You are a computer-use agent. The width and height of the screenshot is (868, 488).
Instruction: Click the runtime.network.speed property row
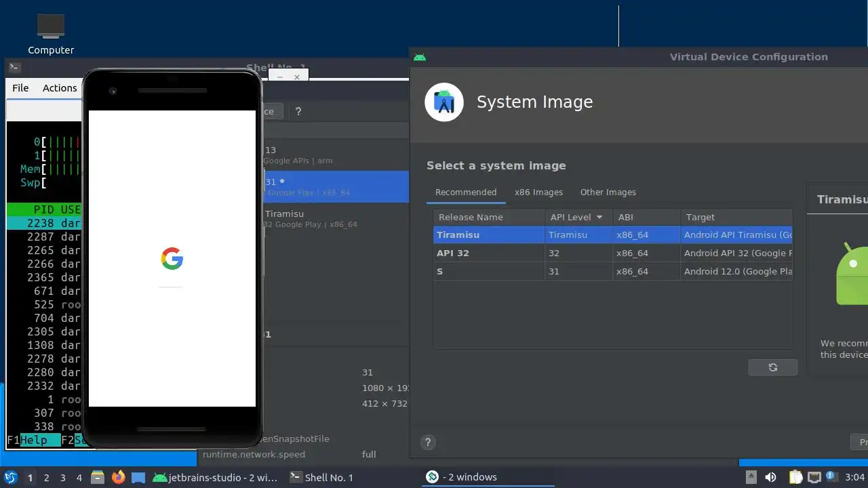coord(302,455)
